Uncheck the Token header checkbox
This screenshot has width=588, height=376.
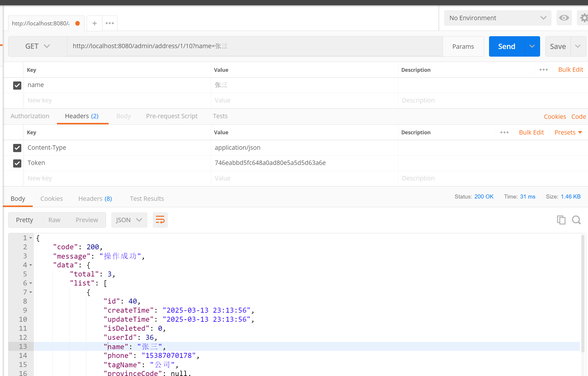(x=17, y=163)
